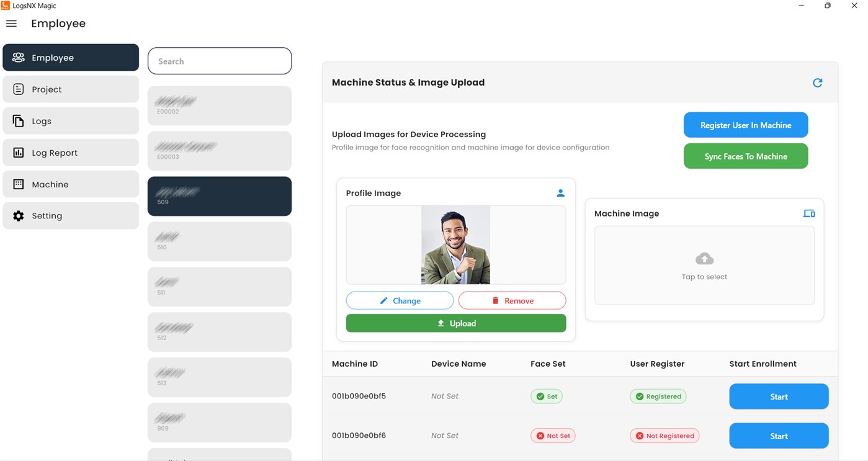Click the employee Search field
This screenshot has width=868, height=461.
coord(220,61)
